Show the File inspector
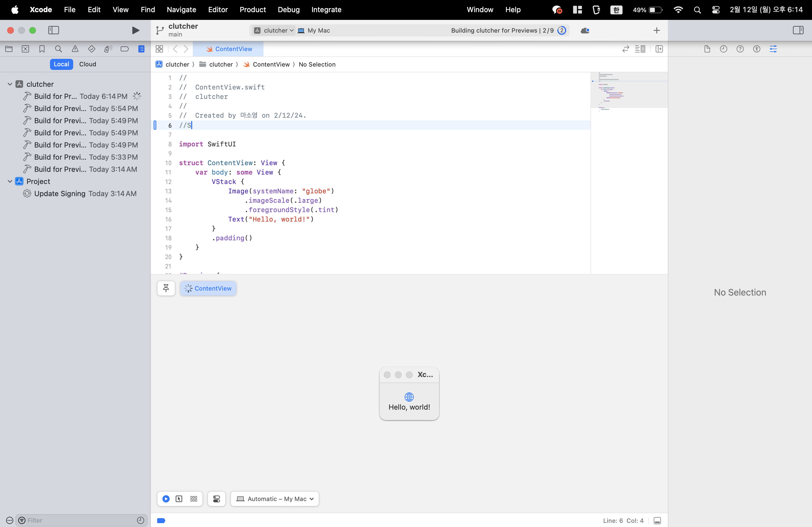 (x=707, y=49)
